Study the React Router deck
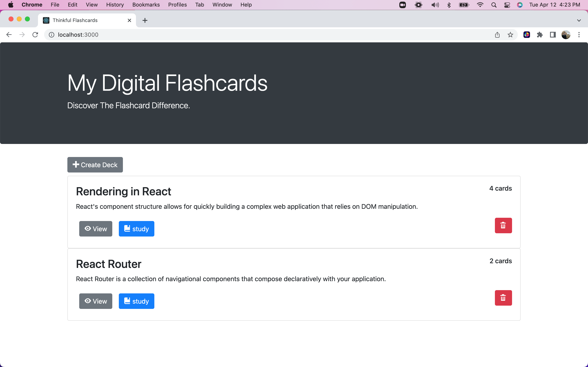 pyautogui.click(x=136, y=301)
